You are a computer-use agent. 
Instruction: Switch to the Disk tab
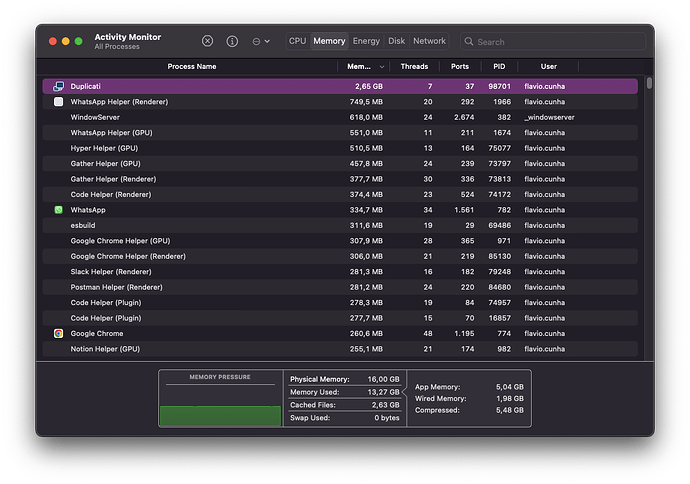click(396, 41)
